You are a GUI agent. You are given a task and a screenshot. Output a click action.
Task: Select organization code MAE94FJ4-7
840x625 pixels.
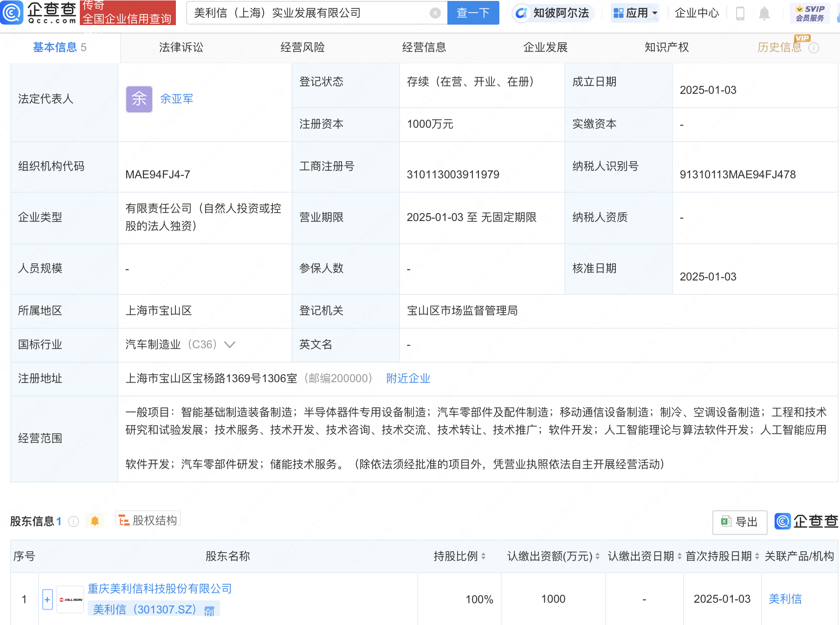pos(158,175)
